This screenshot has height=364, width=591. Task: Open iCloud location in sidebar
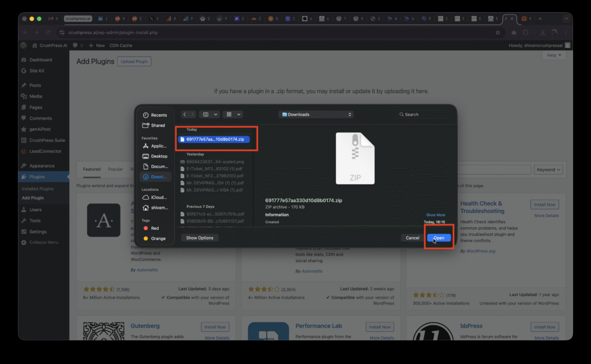tap(155, 197)
